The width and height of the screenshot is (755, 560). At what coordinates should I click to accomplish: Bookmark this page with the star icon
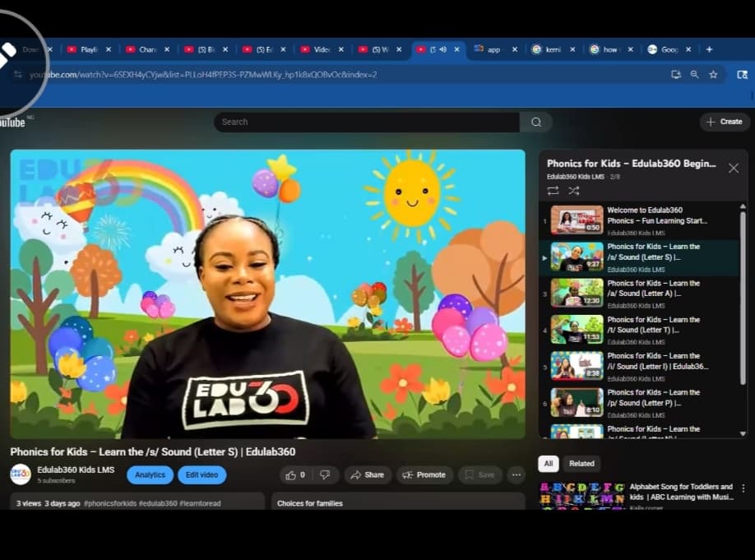point(713,75)
